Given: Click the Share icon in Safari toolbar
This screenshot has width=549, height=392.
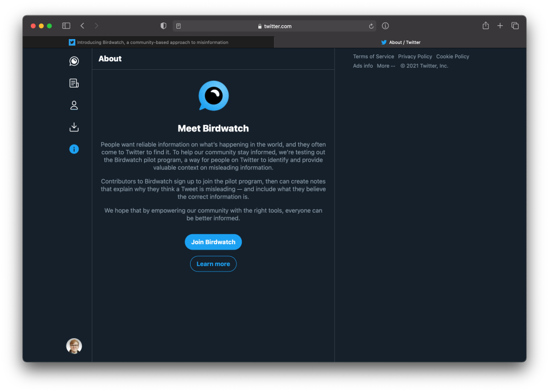Looking at the screenshot, I should coord(485,26).
